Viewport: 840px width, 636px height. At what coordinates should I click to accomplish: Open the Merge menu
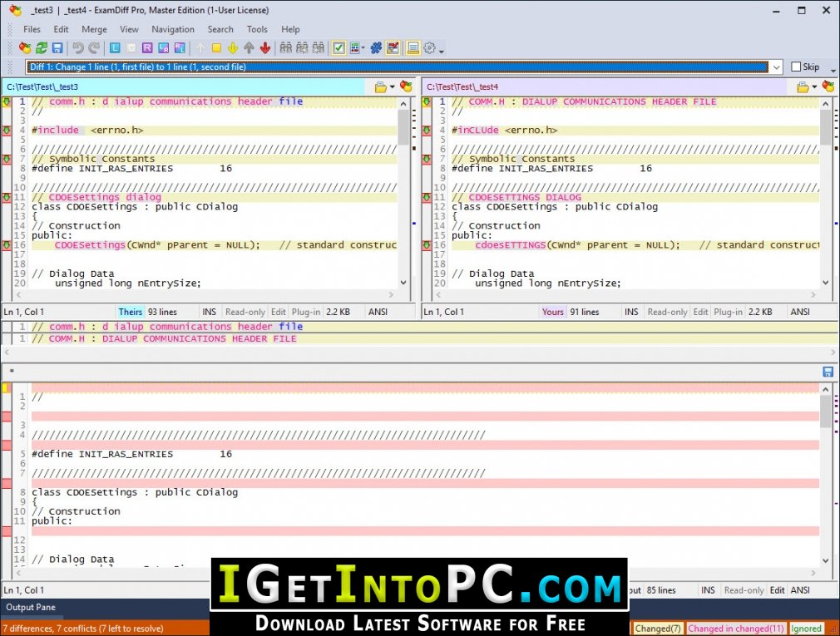[94, 29]
